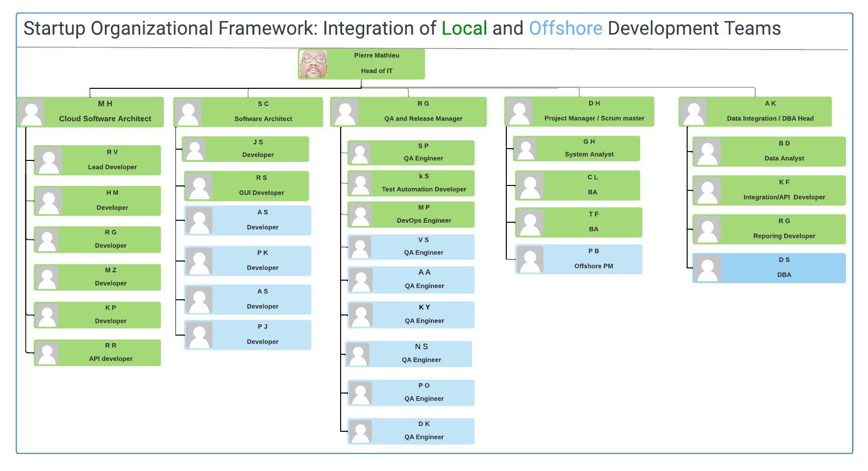The width and height of the screenshot is (868, 471).
Task: Click avatar of P B Offshore PM
Action: point(530,259)
